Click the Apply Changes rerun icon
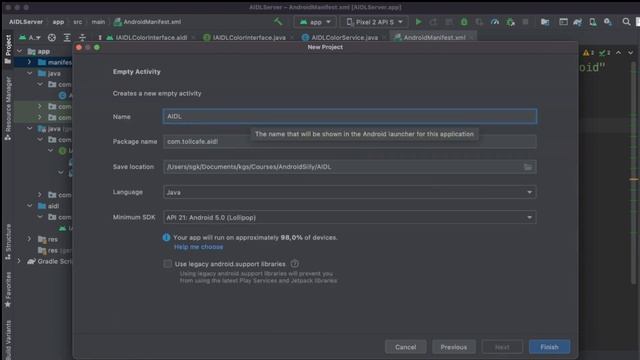The height and width of the screenshot is (360, 640). coord(433,22)
